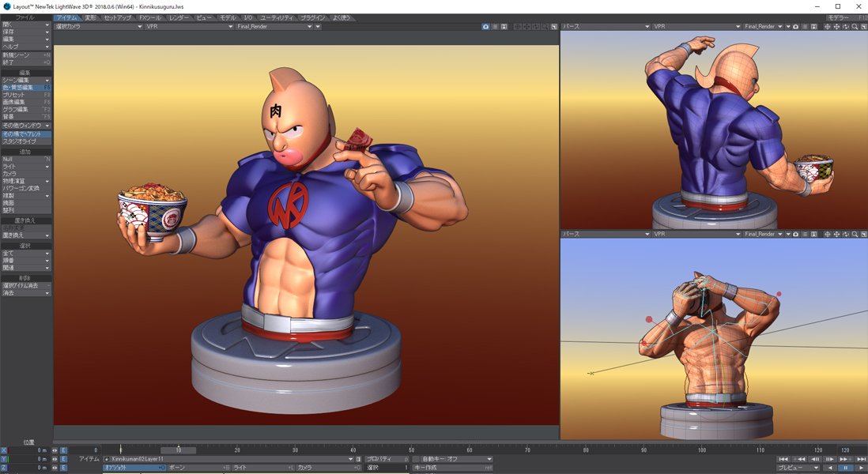Click the list icon in the bottom-right viewport header
This screenshot has width=868, height=474.
pos(806,234)
